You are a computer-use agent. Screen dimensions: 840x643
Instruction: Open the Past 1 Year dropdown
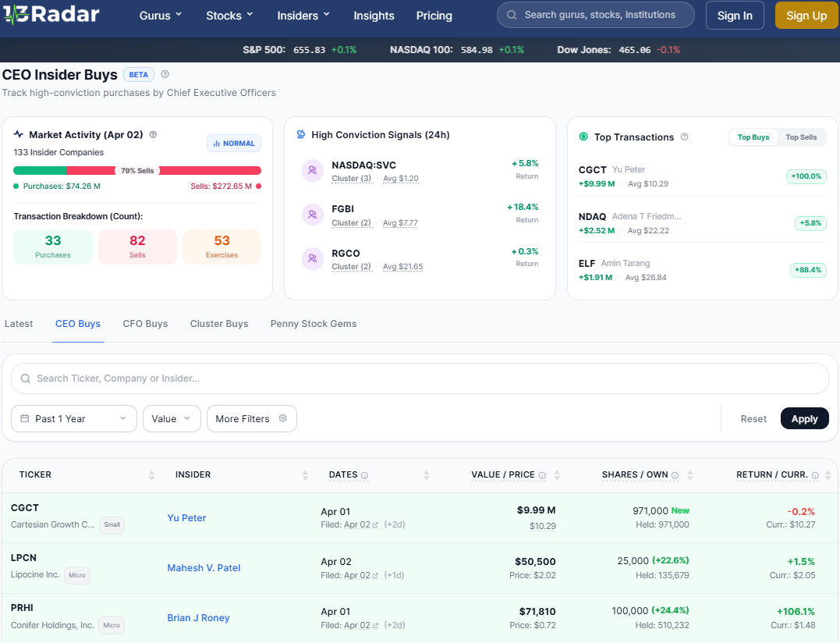click(x=74, y=418)
